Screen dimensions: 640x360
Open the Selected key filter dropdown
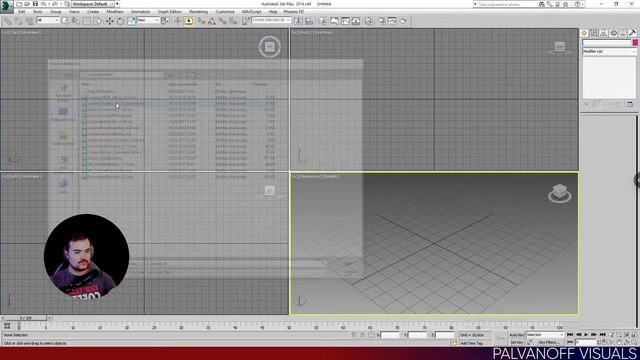pos(545,335)
